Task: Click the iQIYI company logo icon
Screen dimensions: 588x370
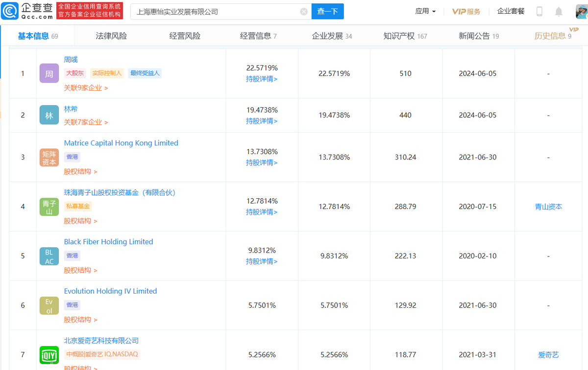Action: [x=49, y=355]
